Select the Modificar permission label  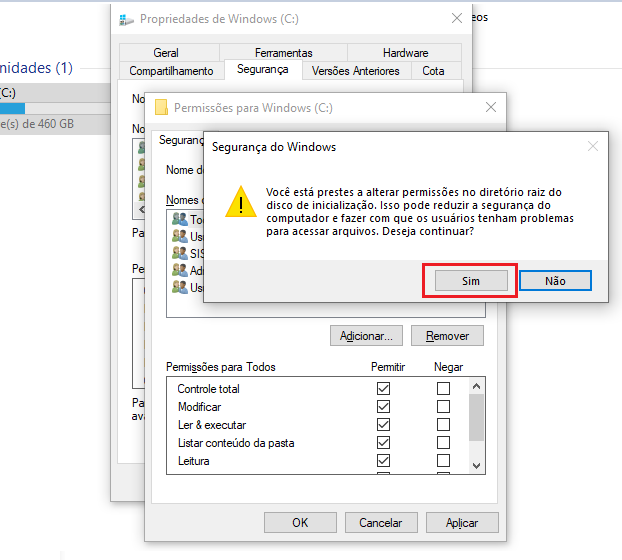tap(200, 407)
